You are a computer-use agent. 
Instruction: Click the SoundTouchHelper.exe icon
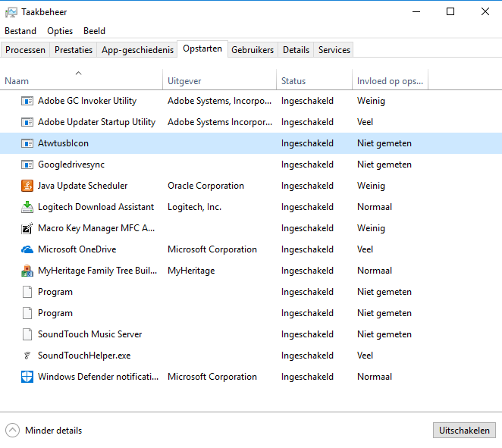click(x=27, y=356)
